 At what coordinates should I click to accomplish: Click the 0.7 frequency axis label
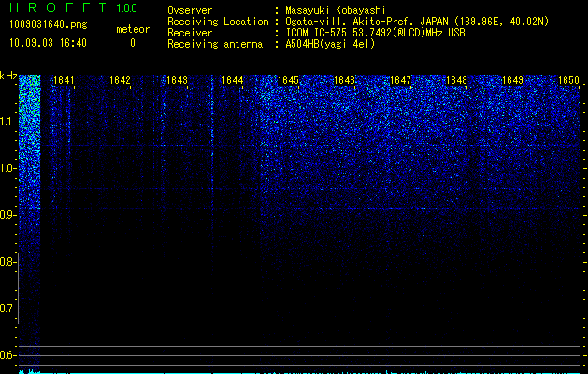pos(7,309)
